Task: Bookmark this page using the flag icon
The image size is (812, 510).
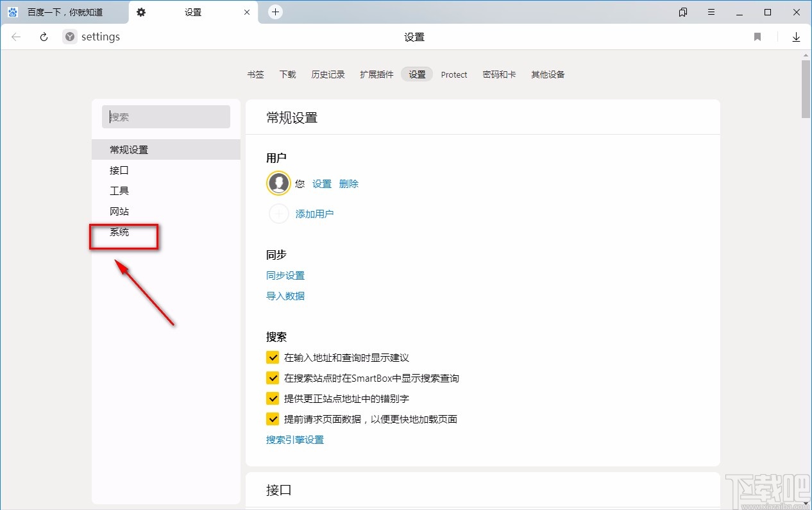Action: [757, 37]
